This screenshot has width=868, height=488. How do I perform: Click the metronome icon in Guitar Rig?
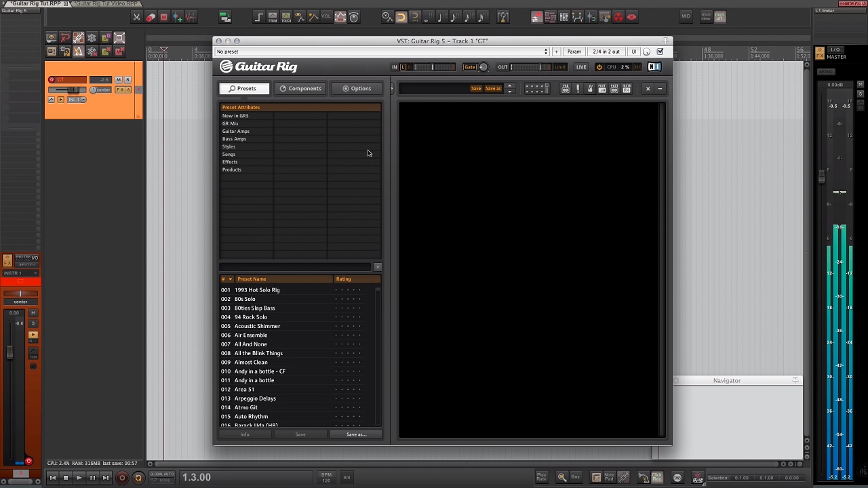click(x=590, y=89)
